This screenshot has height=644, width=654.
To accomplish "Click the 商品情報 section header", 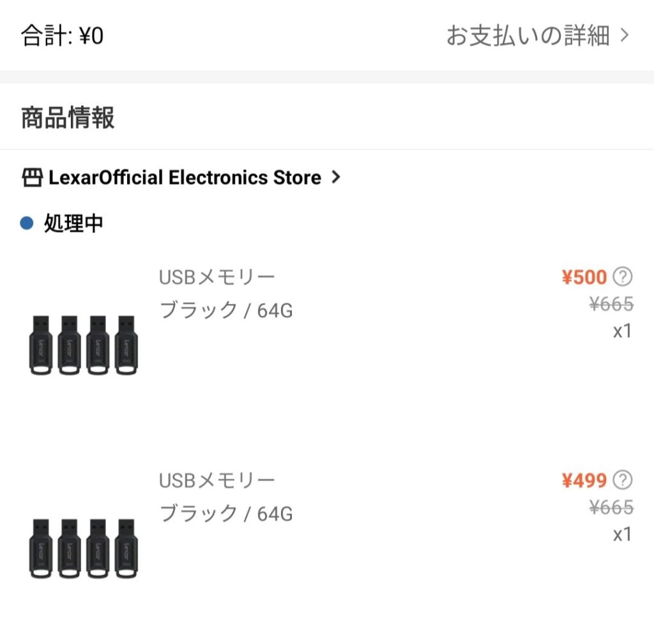I will (68, 117).
